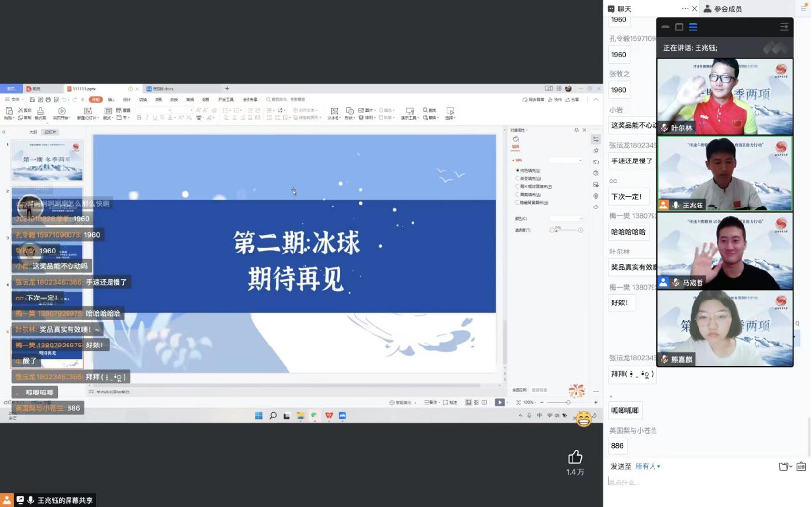Screen dimensions: 812x507
Task: Open the chat panel more options (…)
Action: 685,8
